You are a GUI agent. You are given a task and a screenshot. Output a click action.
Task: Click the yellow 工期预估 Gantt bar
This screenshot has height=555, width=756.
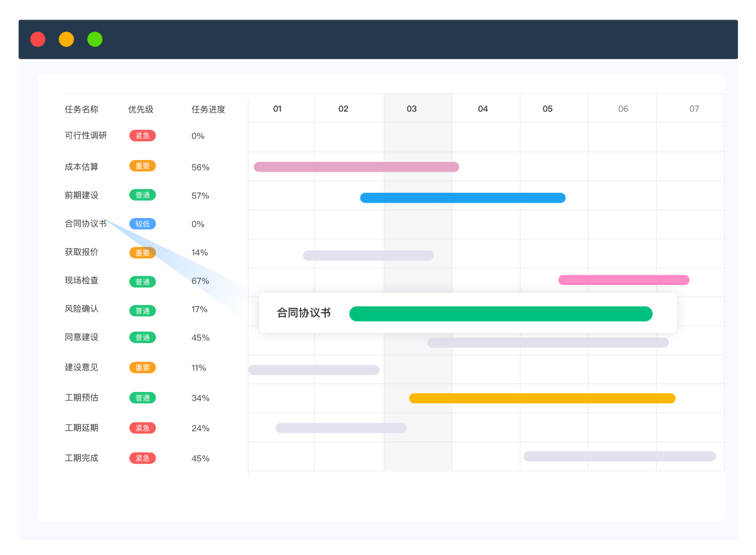pos(542,398)
